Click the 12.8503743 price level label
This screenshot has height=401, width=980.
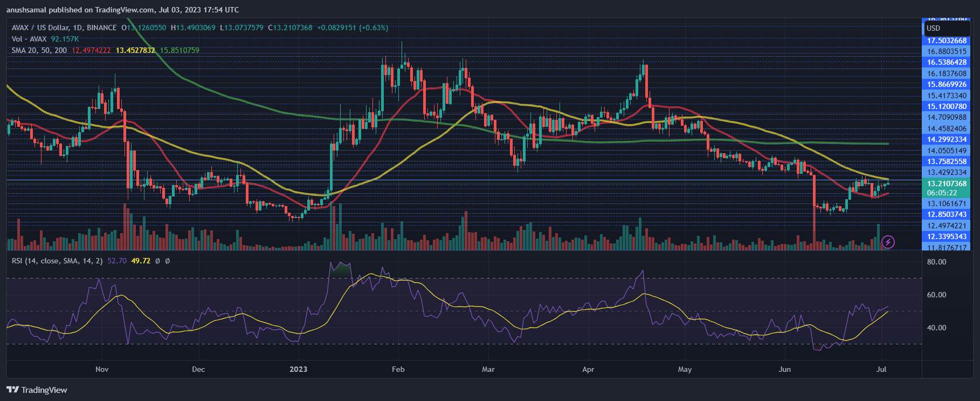point(947,214)
